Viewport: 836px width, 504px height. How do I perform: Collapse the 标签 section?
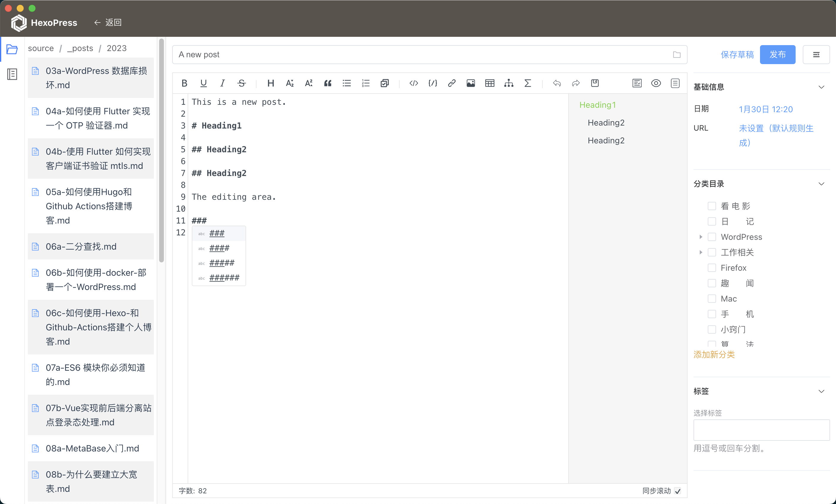821,392
